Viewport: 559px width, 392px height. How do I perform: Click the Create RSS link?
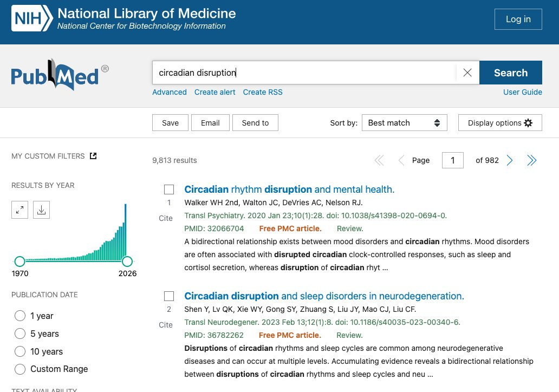click(263, 92)
